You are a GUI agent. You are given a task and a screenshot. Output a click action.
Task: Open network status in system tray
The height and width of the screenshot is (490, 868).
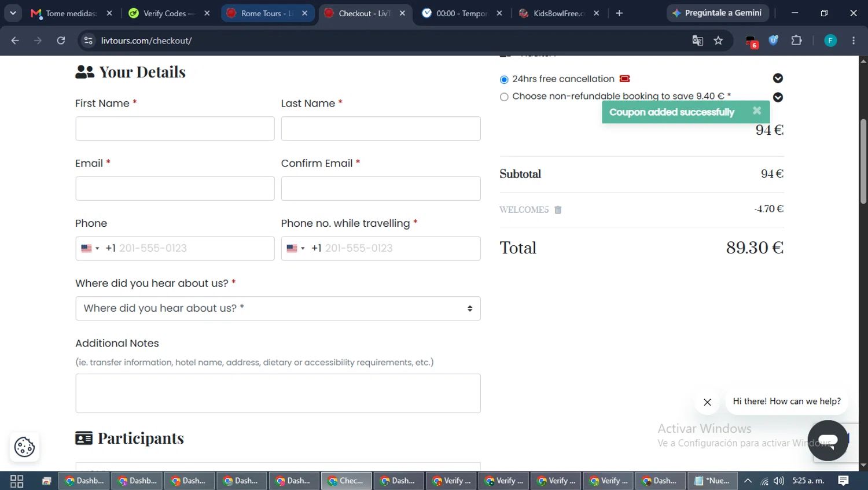pos(764,481)
